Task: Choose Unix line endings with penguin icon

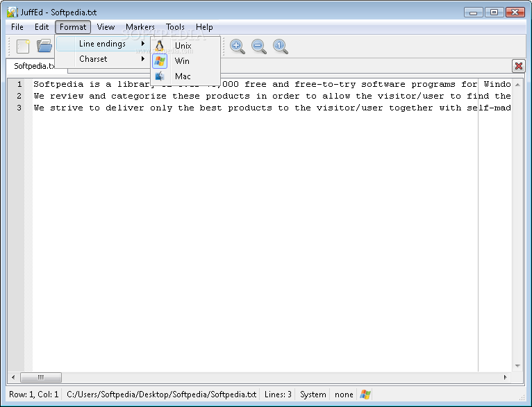Action: [x=185, y=45]
